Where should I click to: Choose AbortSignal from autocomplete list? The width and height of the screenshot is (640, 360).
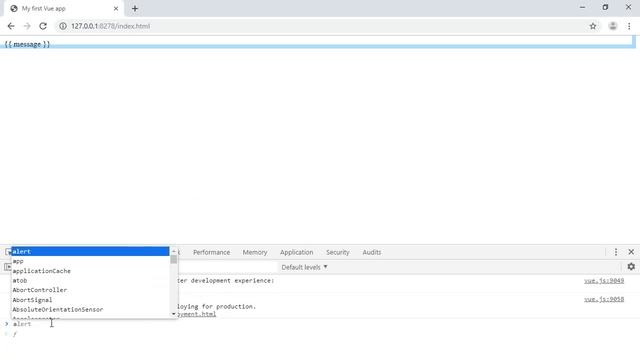(x=90, y=300)
